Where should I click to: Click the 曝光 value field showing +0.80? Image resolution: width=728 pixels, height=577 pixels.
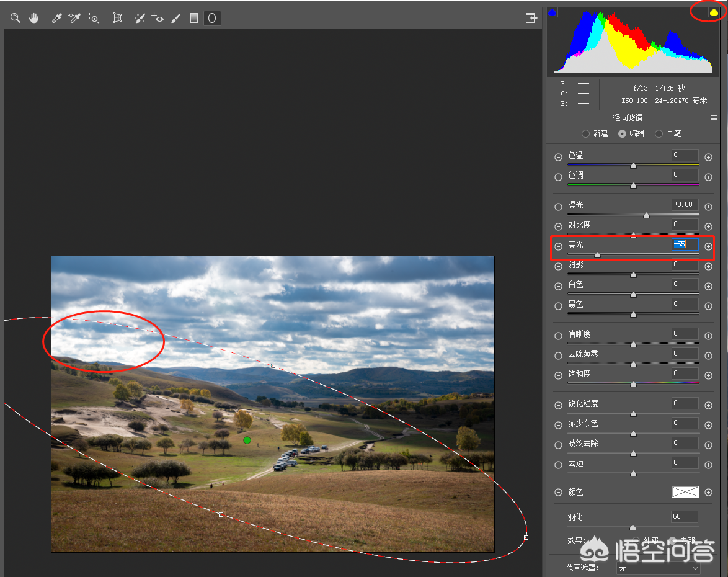[x=685, y=204]
